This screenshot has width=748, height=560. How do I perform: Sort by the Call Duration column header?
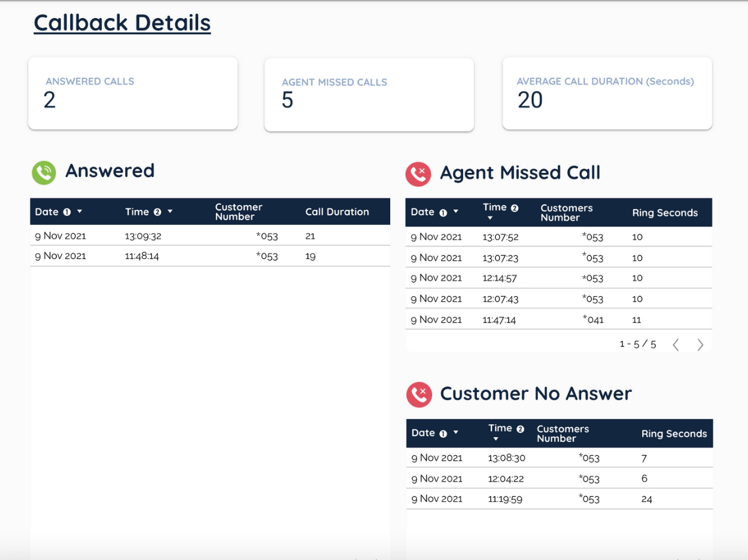(337, 212)
